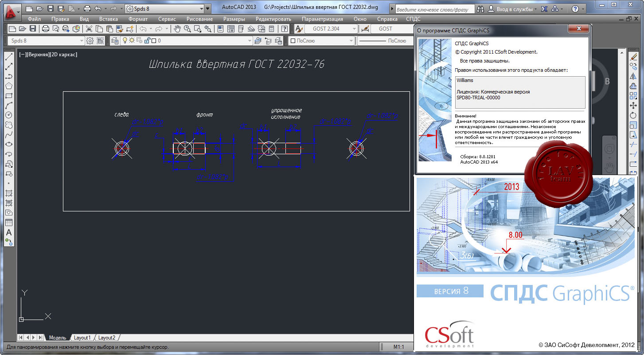The width and height of the screenshot is (644, 355).
Task: Click the Cut scissors icon
Action: (89, 29)
